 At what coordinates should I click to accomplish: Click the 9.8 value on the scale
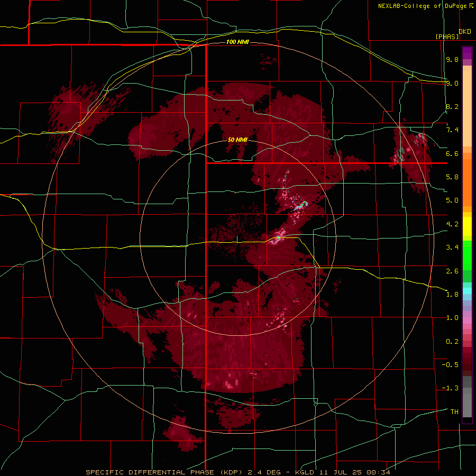click(452, 60)
